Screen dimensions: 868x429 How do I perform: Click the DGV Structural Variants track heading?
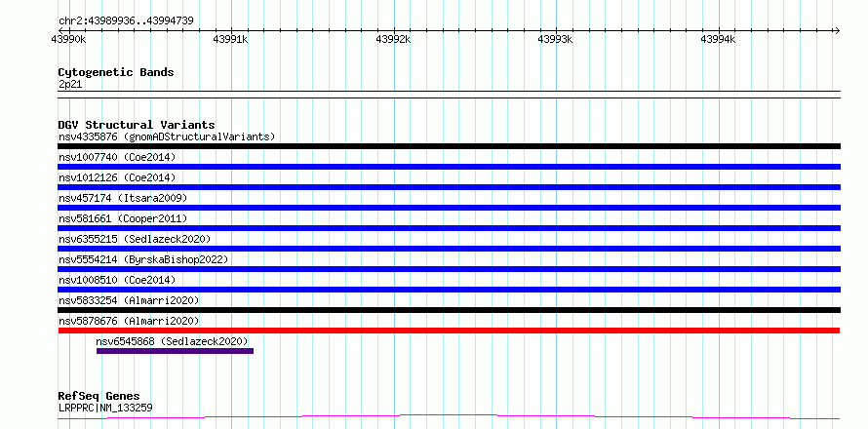(137, 125)
